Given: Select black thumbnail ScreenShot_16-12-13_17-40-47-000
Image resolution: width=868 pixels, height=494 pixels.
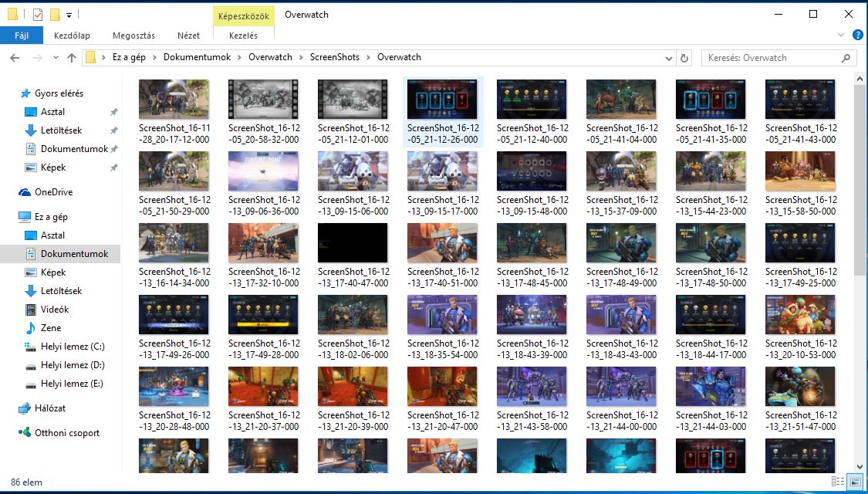Looking at the screenshot, I should (x=353, y=242).
